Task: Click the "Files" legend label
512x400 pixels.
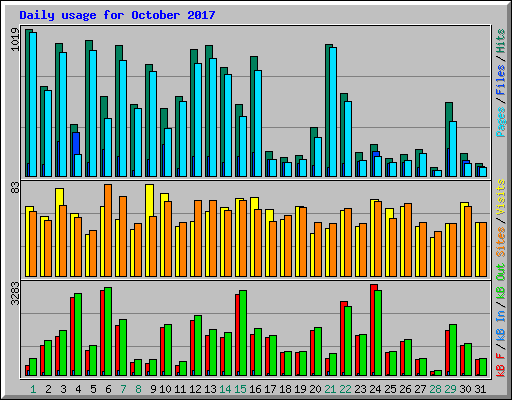Action: (501, 80)
